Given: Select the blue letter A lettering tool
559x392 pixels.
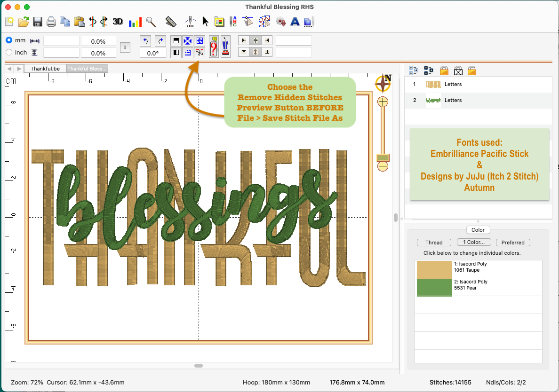Looking at the screenshot, I should (295, 22).
